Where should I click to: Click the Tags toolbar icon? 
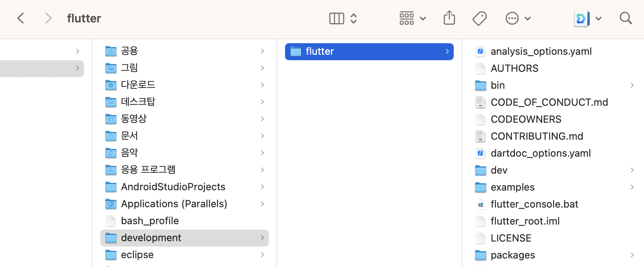480,18
